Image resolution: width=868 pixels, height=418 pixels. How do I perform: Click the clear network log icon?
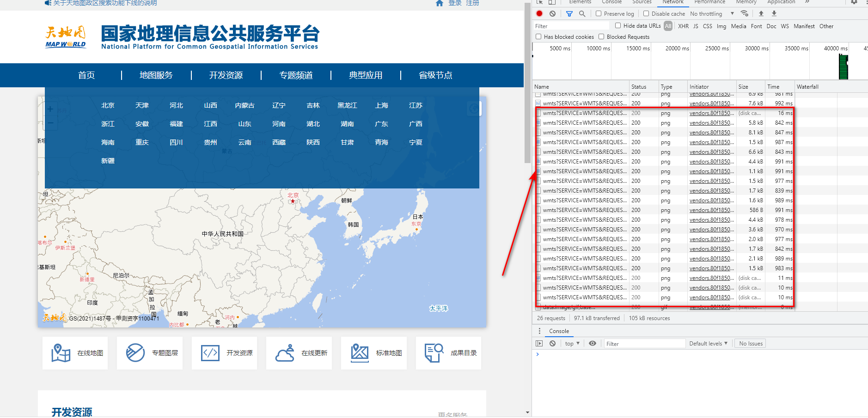553,13
